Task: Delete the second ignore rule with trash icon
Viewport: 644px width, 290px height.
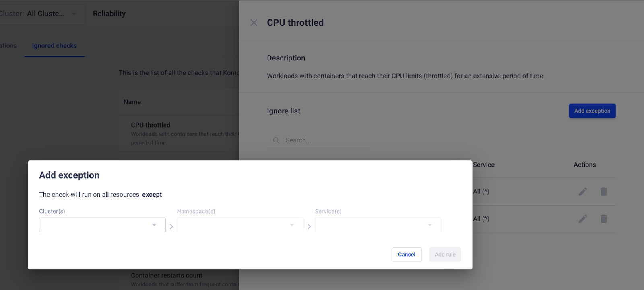Action: click(x=603, y=219)
